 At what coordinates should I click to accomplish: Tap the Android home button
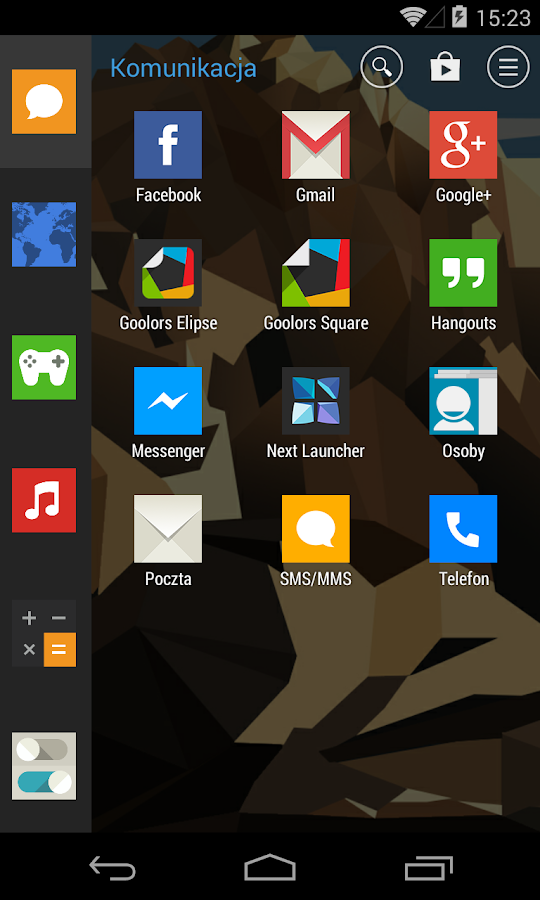270,867
